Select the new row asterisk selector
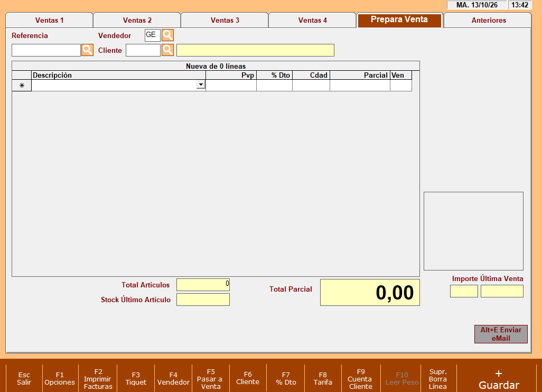542x392 pixels. click(x=22, y=86)
